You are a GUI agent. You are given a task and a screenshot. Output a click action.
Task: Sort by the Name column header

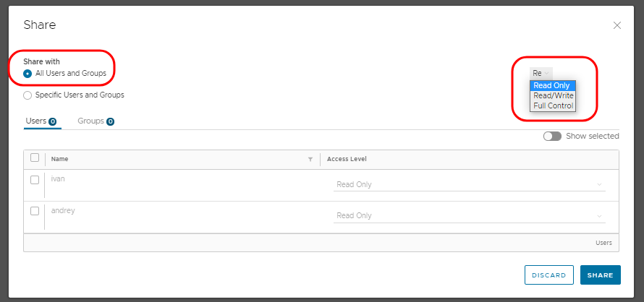tap(60, 159)
